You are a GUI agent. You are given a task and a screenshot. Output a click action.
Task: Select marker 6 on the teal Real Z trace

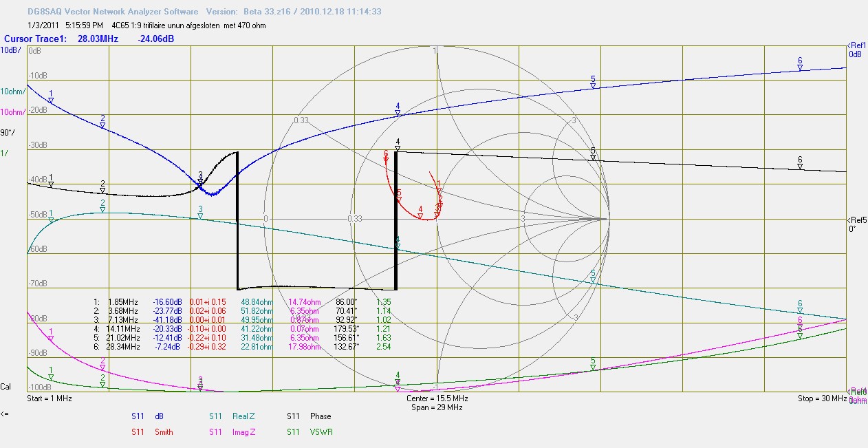pos(800,308)
